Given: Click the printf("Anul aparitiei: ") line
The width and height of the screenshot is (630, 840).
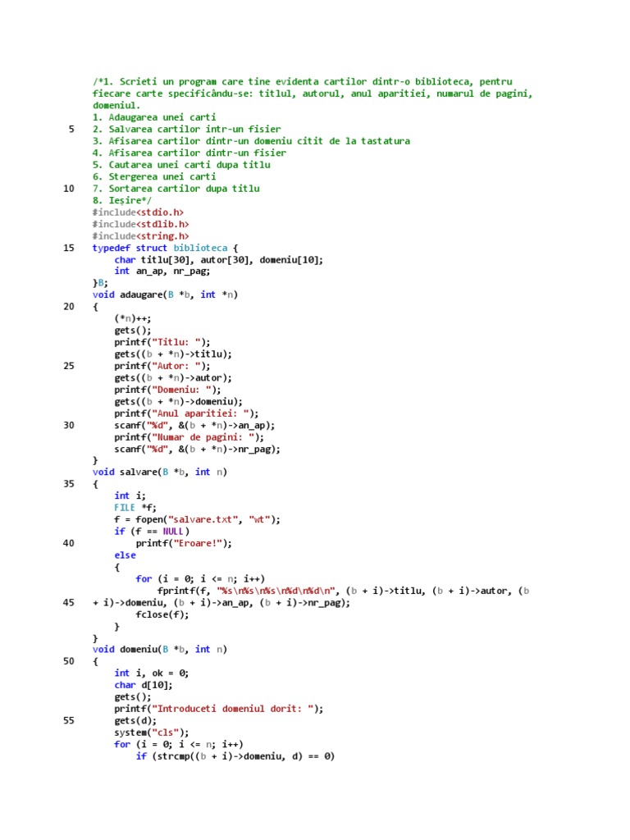Looking at the screenshot, I should tap(186, 413).
